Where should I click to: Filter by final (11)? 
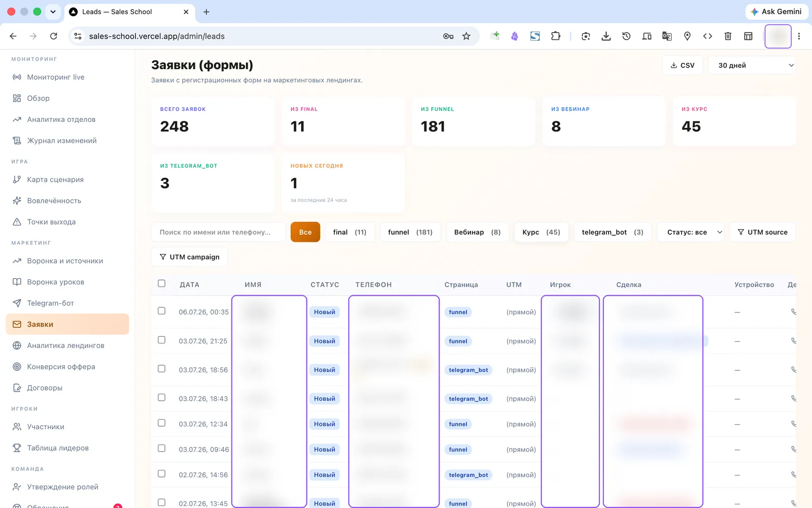coord(350,232)
